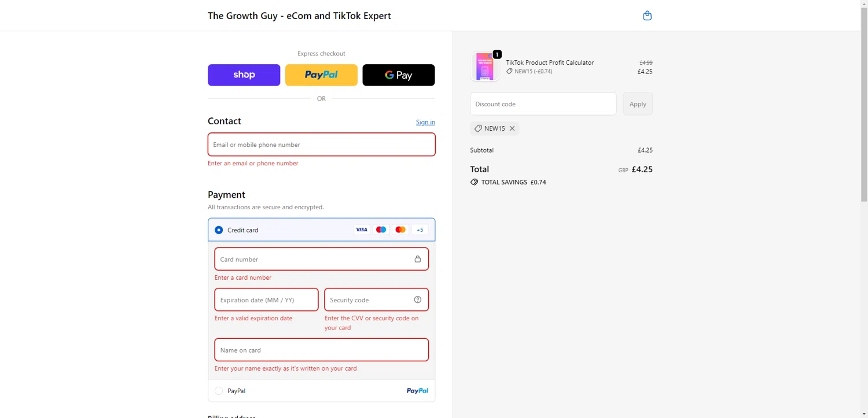
Task: Click the 'Enter a card number' error
Action: click(x=243, y=278)
